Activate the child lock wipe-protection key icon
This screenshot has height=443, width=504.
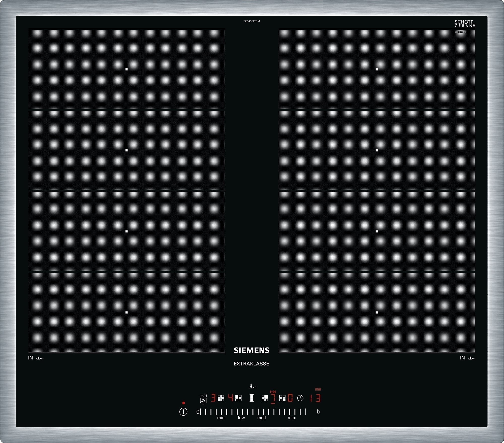click(x=203, y=399)
